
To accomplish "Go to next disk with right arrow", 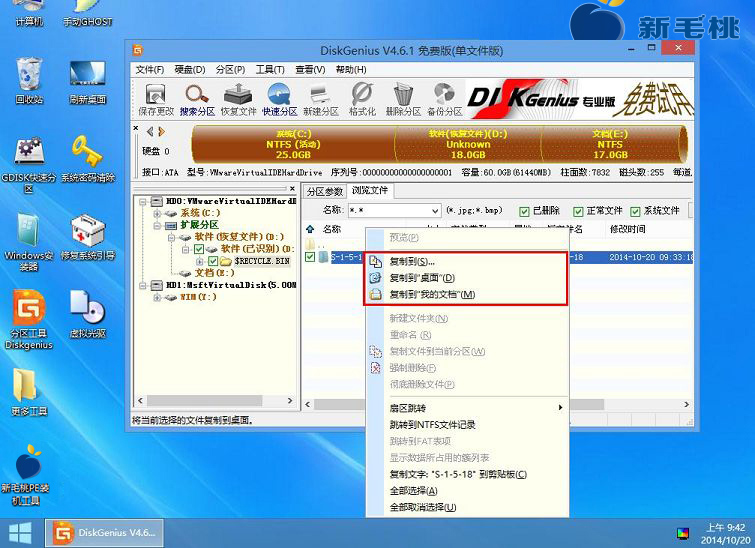I will coord(161,131).
